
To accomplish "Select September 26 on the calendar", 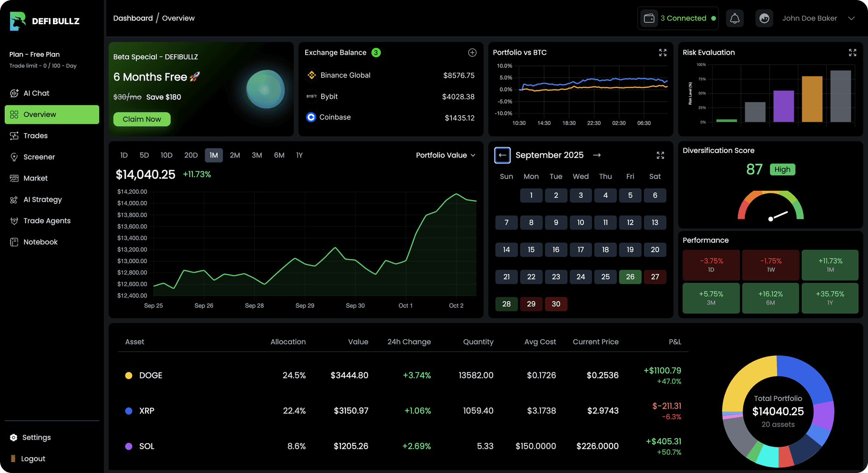I will pyautogui.click(x=630, y=277).
